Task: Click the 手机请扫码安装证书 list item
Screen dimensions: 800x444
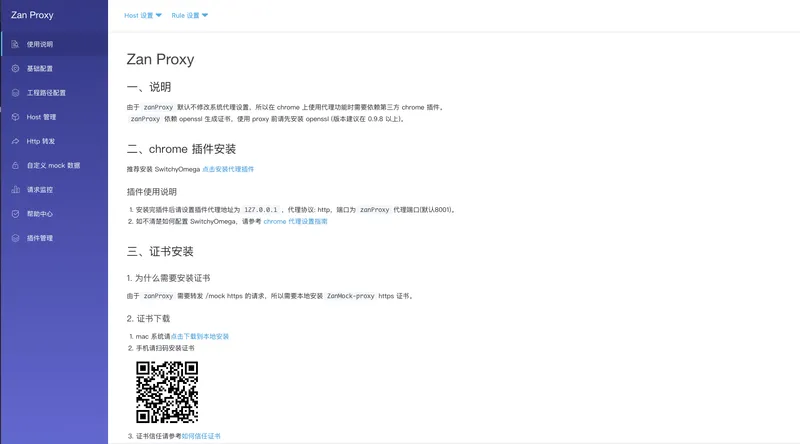Action: coord(165,348)
